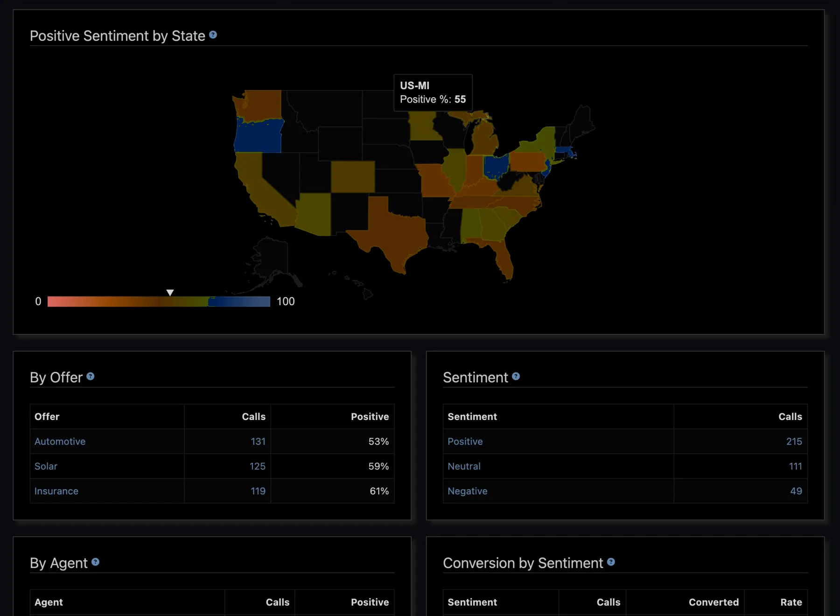Click help icon beside Conversion by Sentiment
The image size is (840, 616).
[x=611, y=562]
